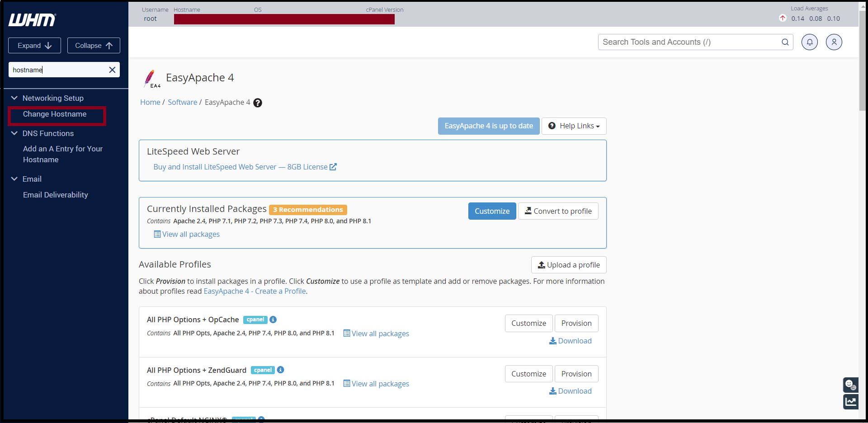Open the notifications bell

[x=810, y=42]
